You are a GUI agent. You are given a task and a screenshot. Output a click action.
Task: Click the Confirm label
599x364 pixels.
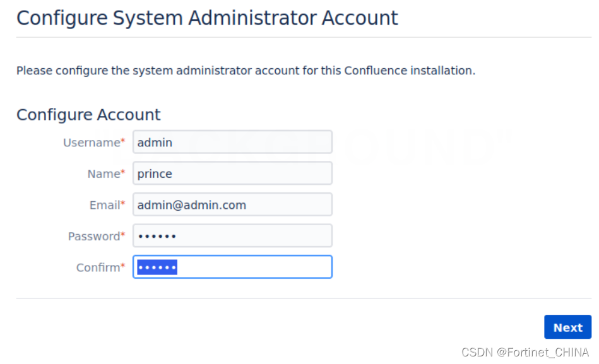click(x=98, y=267)
